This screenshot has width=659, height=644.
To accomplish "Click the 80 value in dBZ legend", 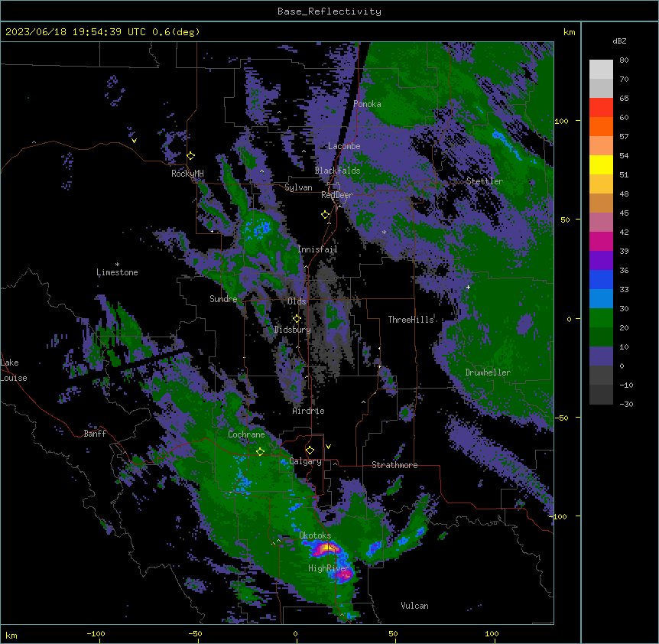I will [624, 60].
